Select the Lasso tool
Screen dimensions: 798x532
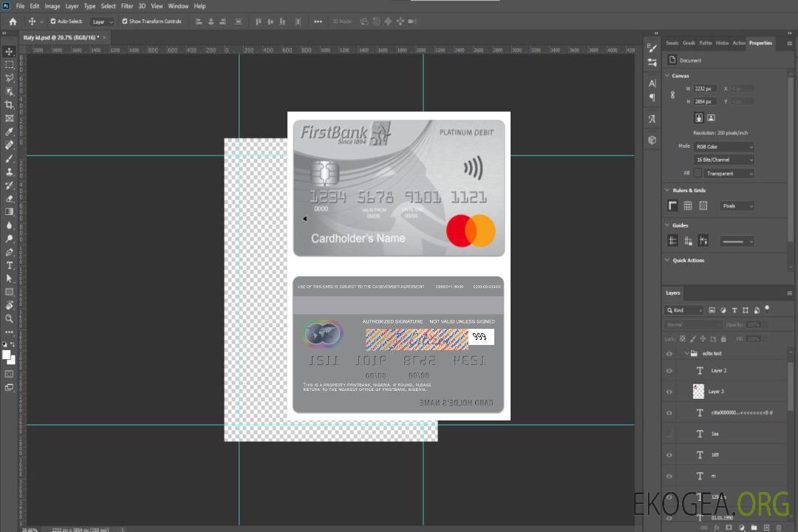coord(9,78)
